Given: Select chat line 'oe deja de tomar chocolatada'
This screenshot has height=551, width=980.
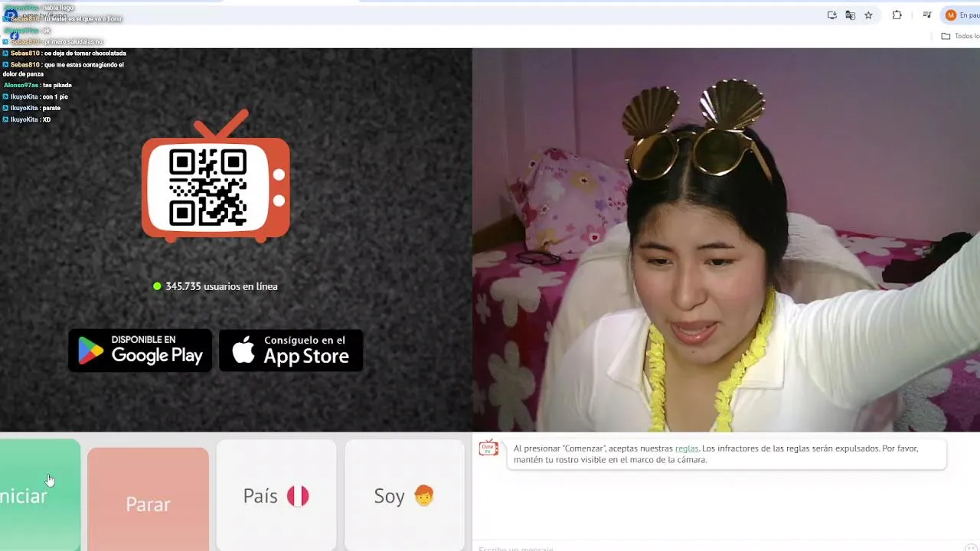Looking at the screenshot, I should tap(64, 54).
